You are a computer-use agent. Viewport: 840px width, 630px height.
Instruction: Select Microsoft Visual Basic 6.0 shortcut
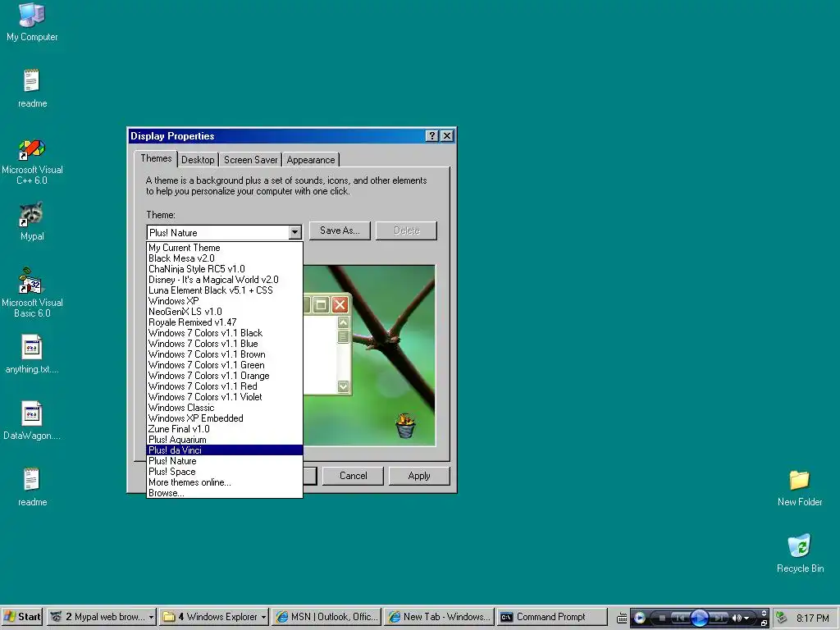[32, 293]
